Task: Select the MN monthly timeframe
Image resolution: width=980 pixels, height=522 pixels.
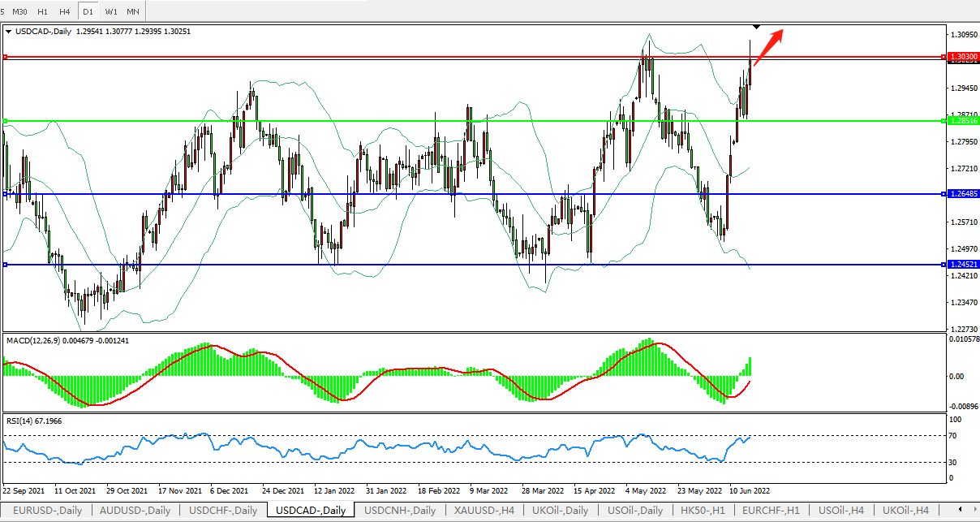Action: click(x=132, y=11)
